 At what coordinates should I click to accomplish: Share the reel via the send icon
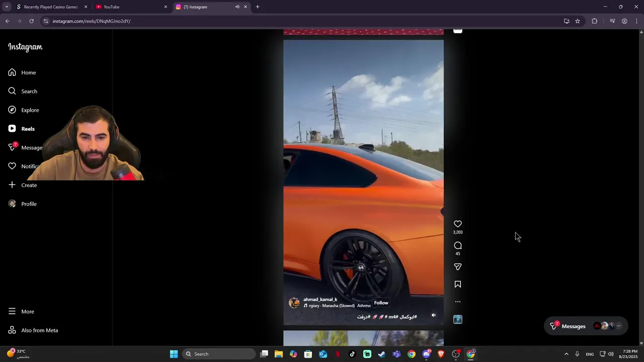coord(457,267)
